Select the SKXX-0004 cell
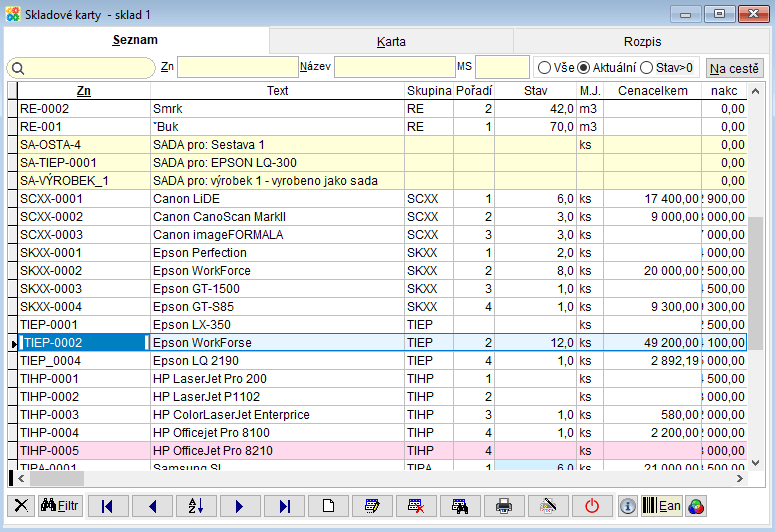 [84, 307]
